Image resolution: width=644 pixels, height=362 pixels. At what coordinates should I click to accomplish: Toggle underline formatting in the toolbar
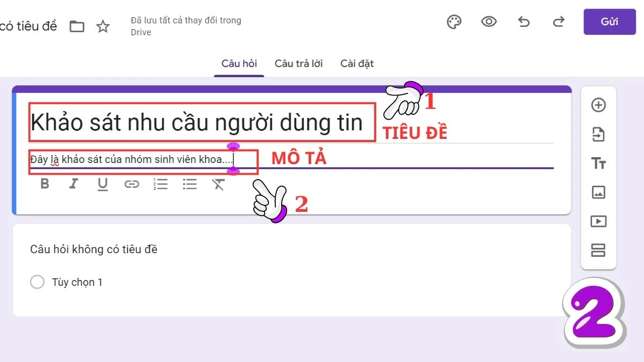point(103,184)
